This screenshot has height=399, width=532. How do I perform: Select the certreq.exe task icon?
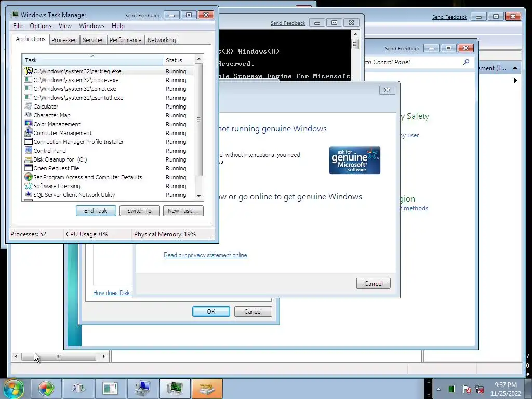(29, 71)
